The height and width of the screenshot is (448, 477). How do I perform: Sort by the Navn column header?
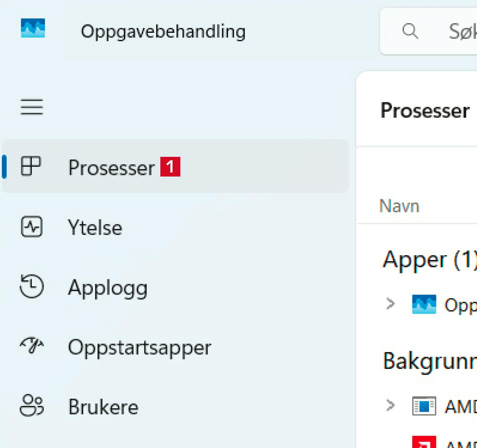(399, 206)
